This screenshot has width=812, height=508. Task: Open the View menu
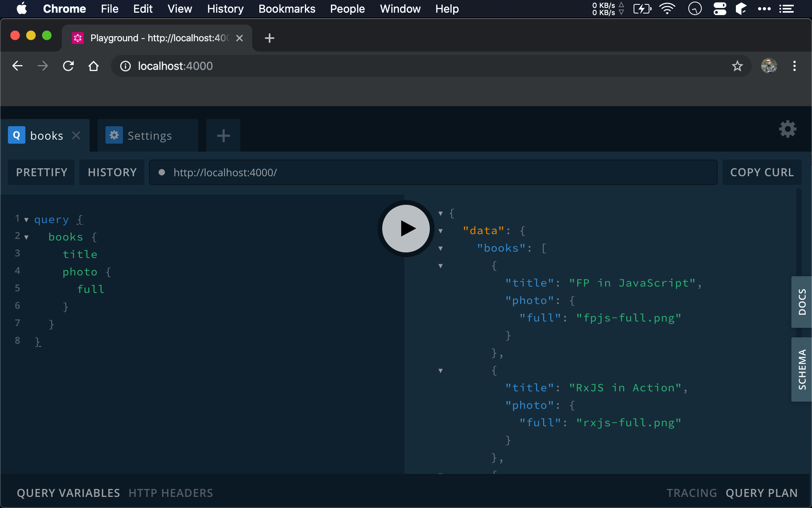tap(180, 9)
